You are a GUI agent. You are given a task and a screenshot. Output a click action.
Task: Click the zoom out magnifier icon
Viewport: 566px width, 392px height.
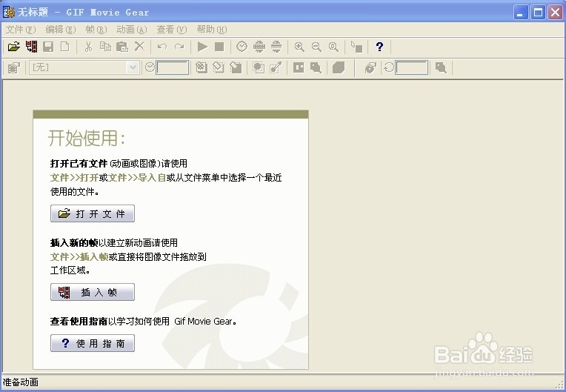(316, 47)
